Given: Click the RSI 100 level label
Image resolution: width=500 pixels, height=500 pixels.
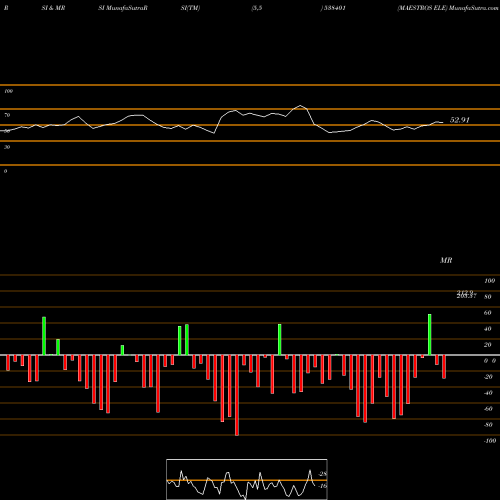Looking at the screenshot, I should [8, 91].
